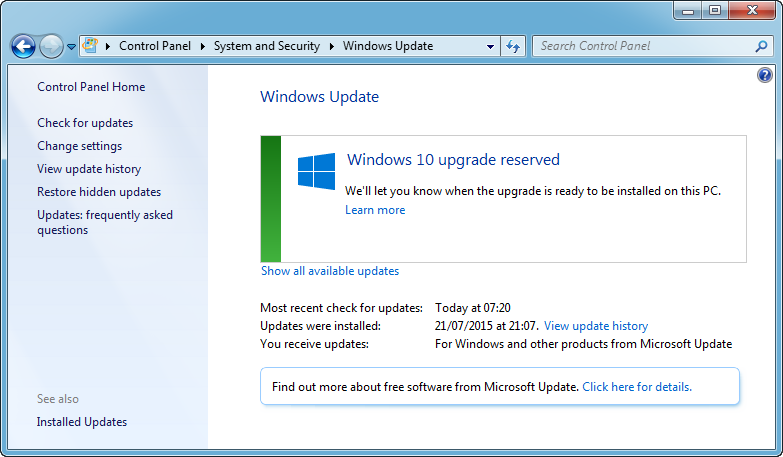Click Restore hidden updates
783x457 pixels.
[99, 192]
